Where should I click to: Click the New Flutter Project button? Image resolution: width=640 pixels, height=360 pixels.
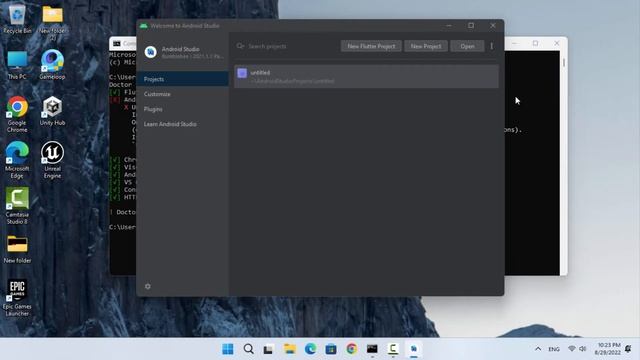371,46
